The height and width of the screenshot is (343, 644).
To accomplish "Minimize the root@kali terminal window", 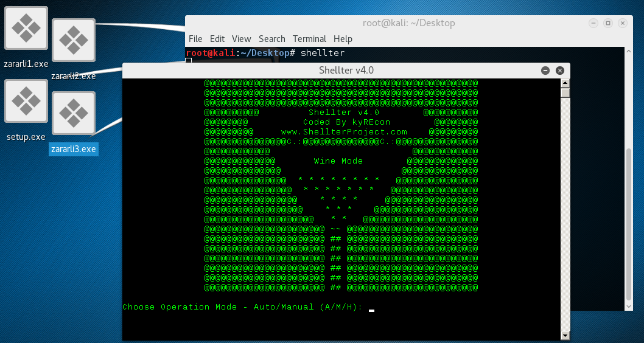I will click(x=594, y=23).
